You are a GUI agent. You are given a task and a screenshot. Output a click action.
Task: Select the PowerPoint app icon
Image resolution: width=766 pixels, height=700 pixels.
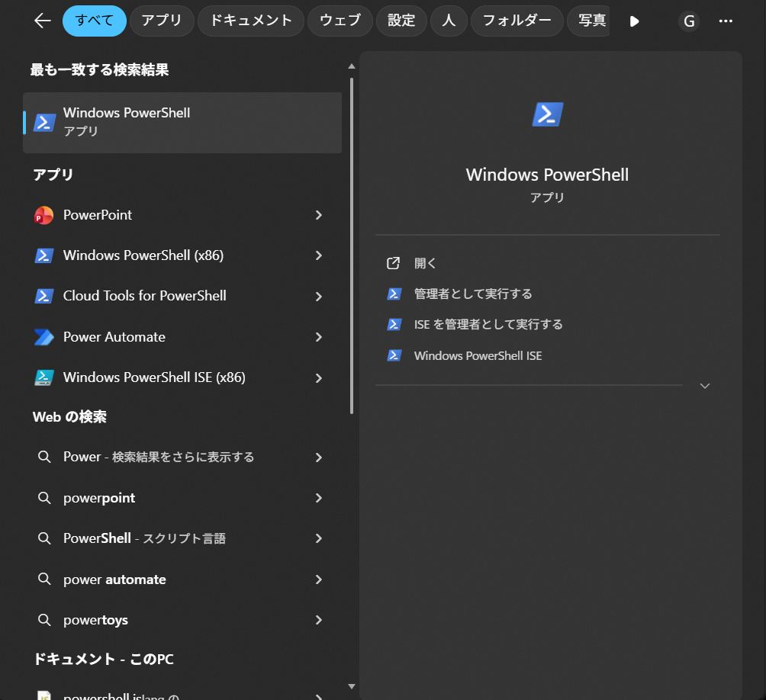click(43, 214)
